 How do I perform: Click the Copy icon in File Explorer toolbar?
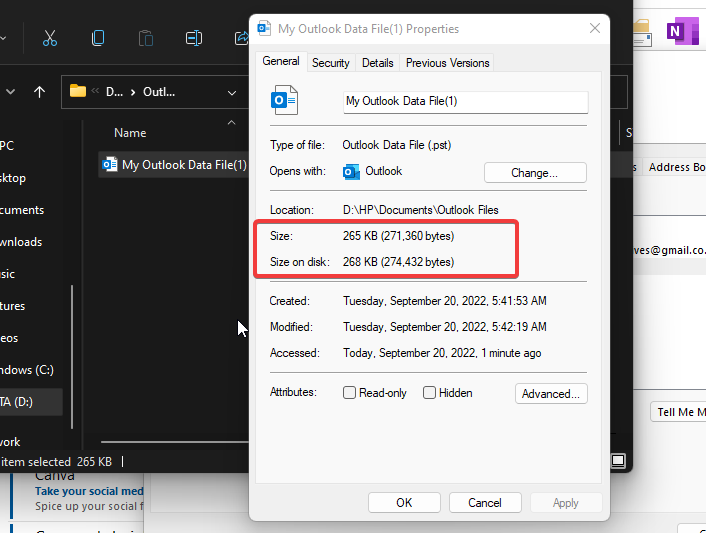(x=98, y=38)
